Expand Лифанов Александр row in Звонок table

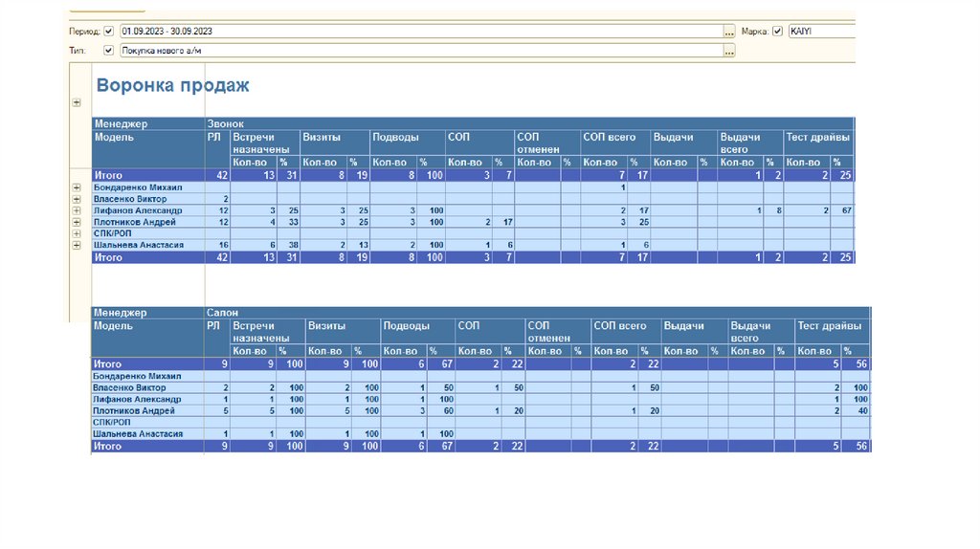pos(77,210)
